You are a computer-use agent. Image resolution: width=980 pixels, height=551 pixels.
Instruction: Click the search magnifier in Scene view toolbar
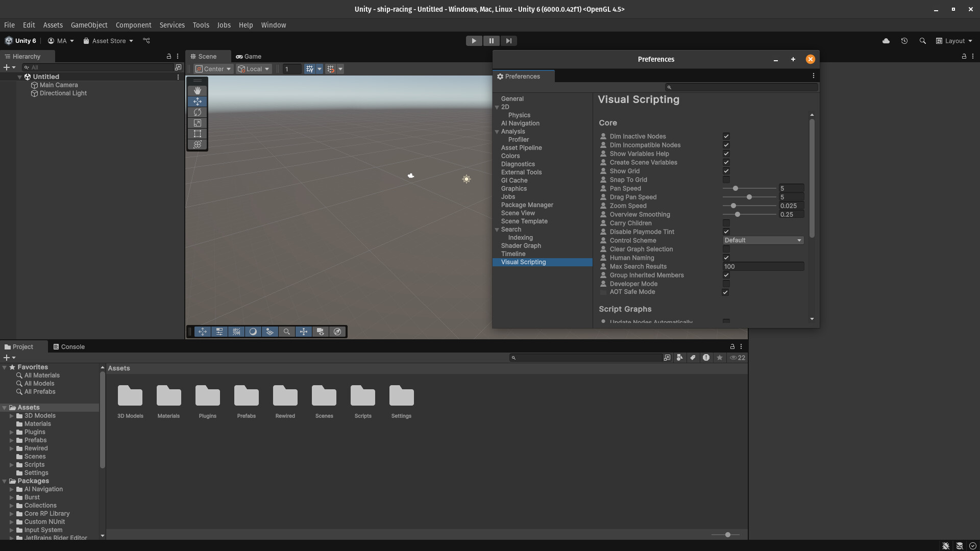pyautogui.click(x=286, y=332)
